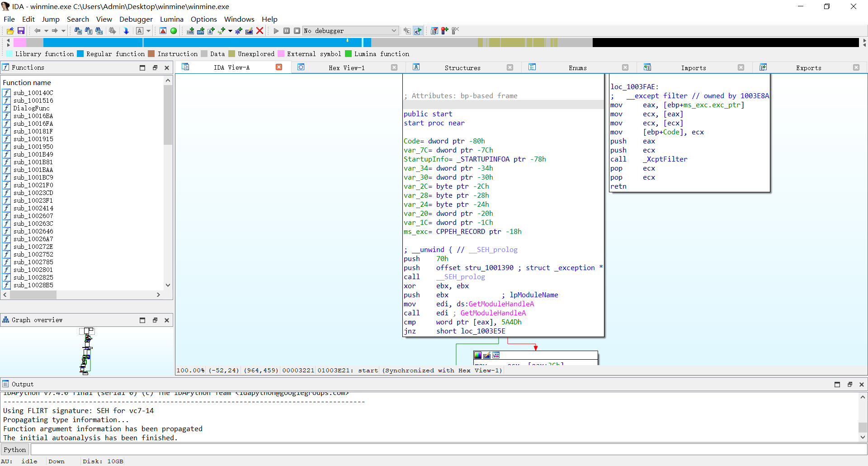Switch to the Structures tab
The width and height of the screenshot is (868, 466).
[x=462, y=67]
